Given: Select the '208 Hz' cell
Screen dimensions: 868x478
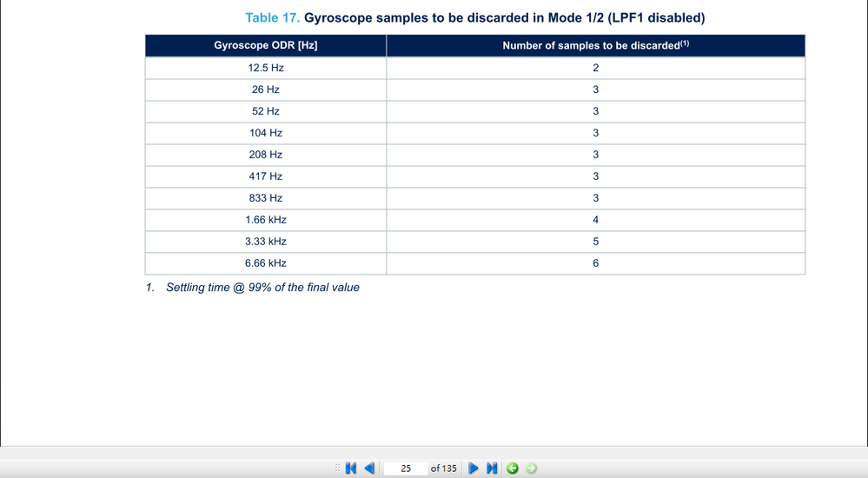Looking at the screenshot, I should point(266,155).
